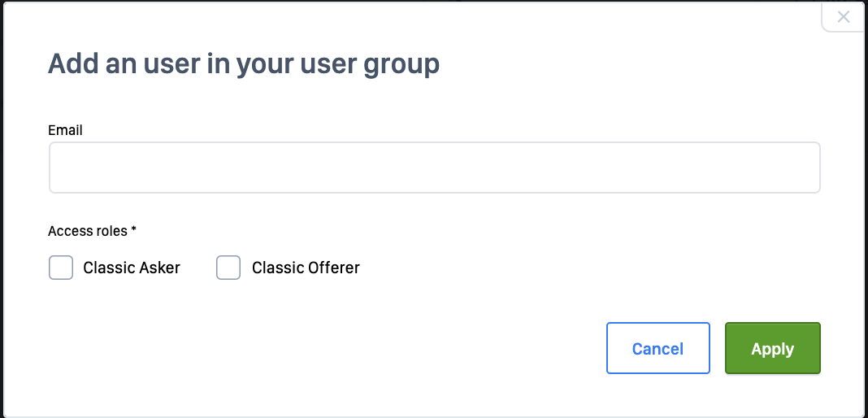This screenshot has width=868, height=418.
Task: Select the Classic Asker access role box
Action: (x=61, y=268)
